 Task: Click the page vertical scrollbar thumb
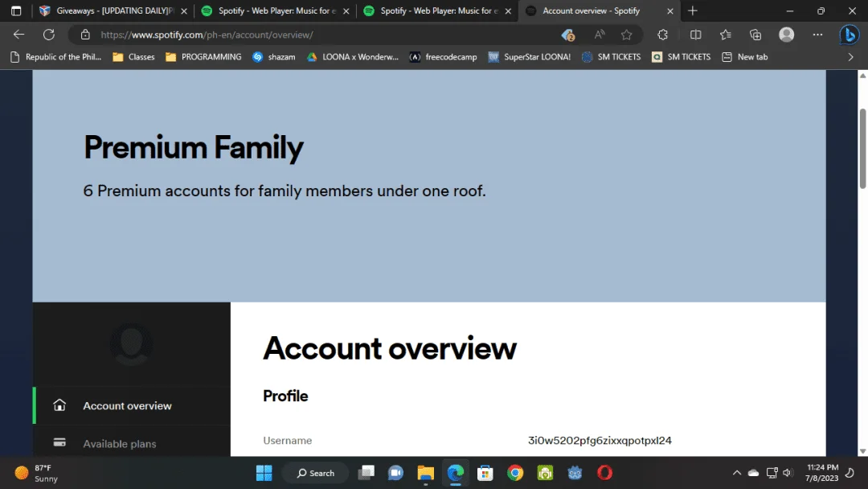[862, 149]
